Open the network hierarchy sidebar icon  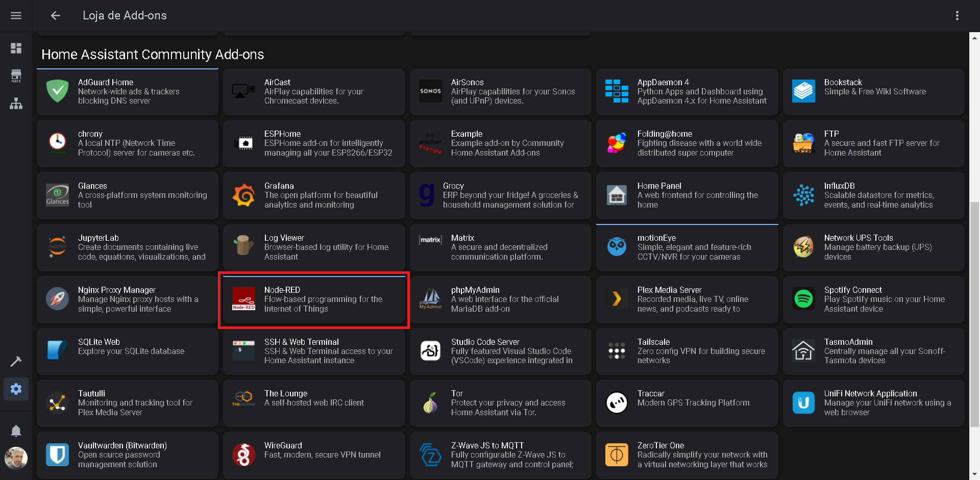click(16, 104)
